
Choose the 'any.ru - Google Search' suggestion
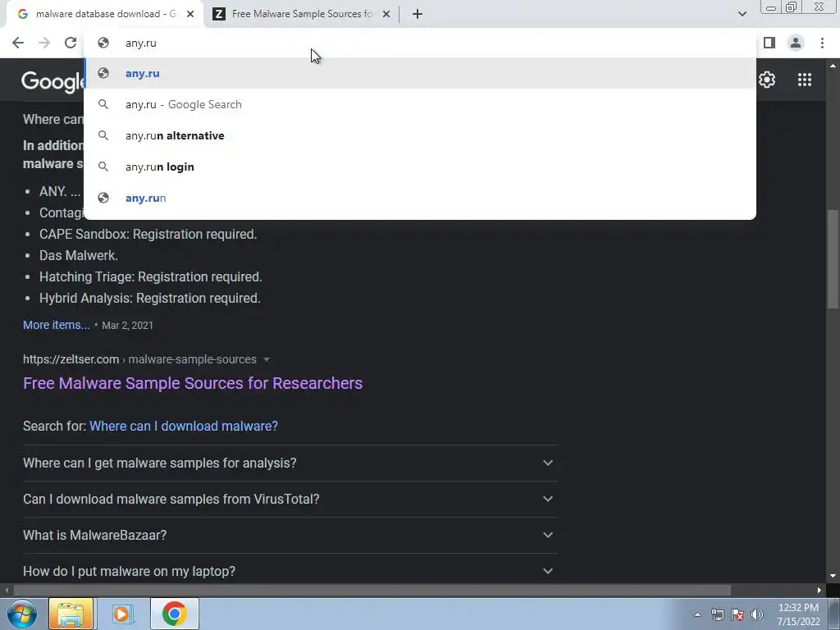420,104
